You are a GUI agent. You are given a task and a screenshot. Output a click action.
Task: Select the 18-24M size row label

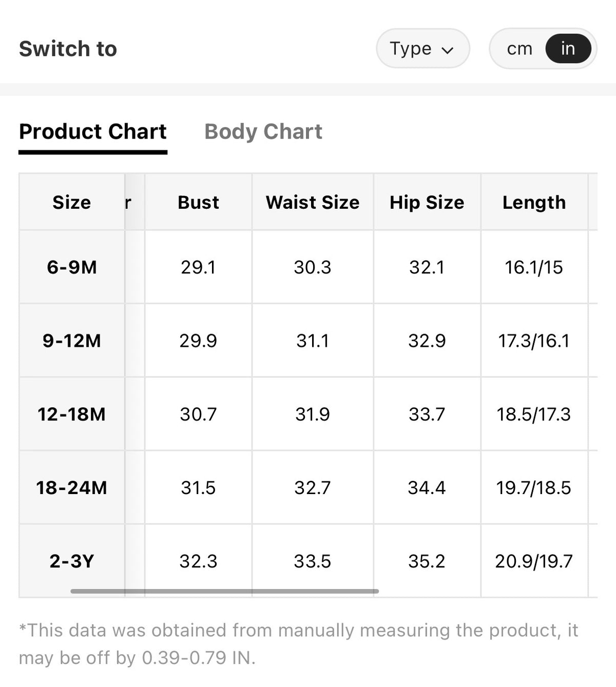[x=72, y=487]
